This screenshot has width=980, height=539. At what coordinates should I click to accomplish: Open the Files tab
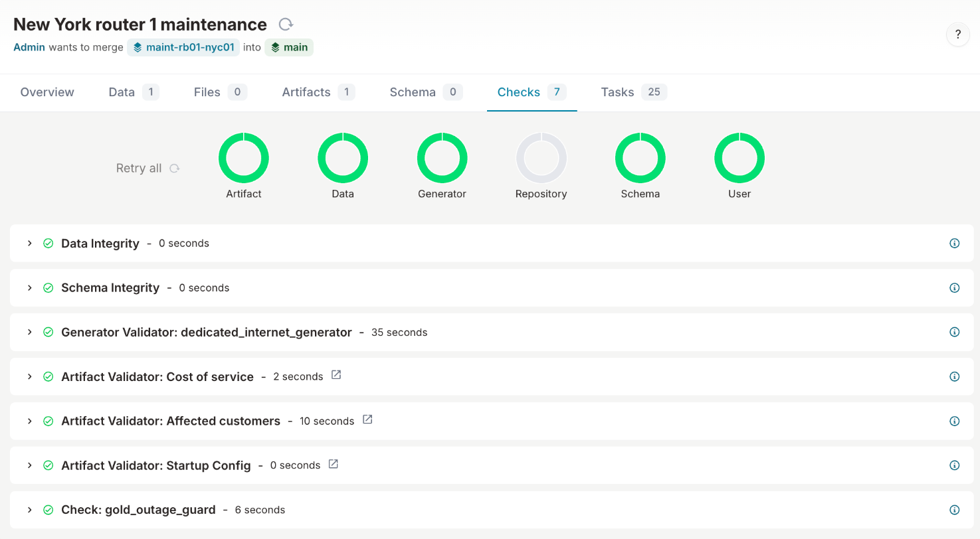221,92
